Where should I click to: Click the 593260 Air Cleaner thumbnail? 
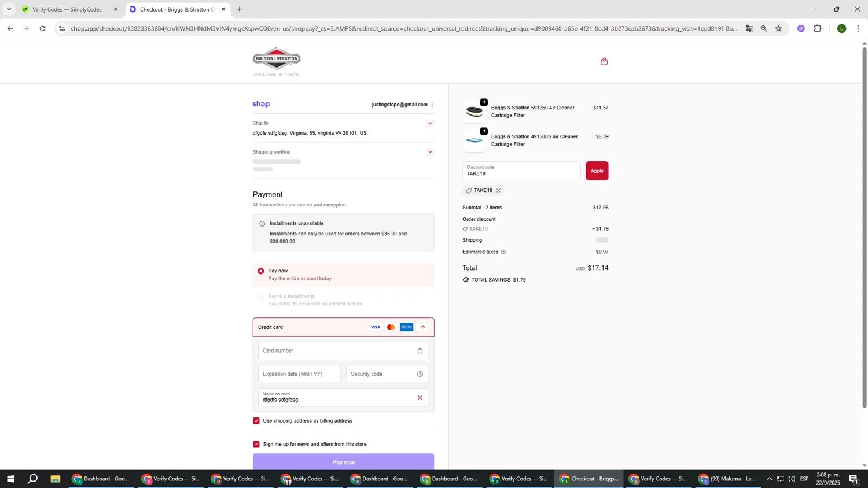click(x=475, y=112)
